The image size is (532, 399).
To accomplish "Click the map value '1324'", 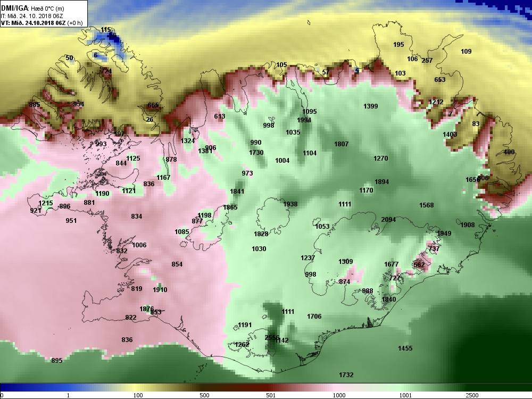I will coord(188,140).
